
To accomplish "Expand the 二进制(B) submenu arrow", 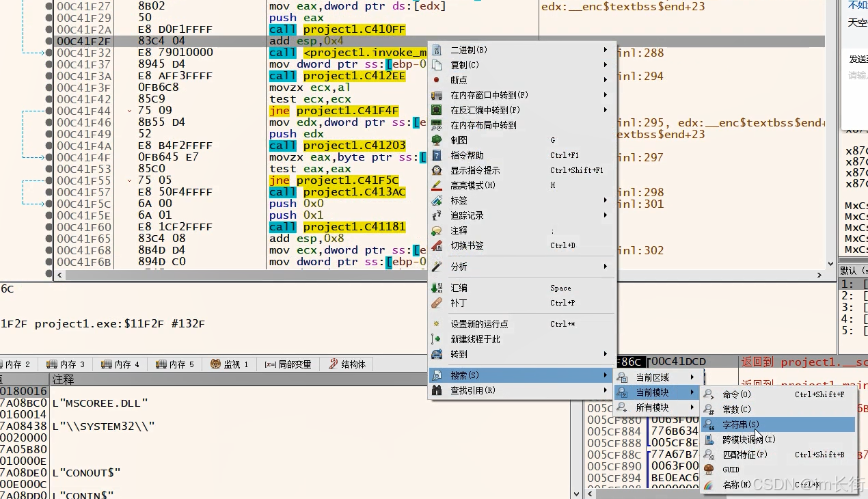I will 606,50.
